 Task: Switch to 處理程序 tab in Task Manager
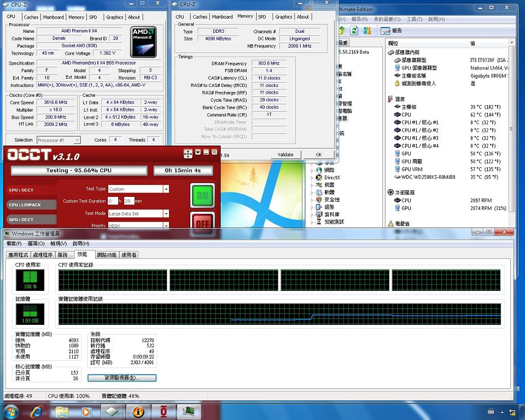(43, 255)
